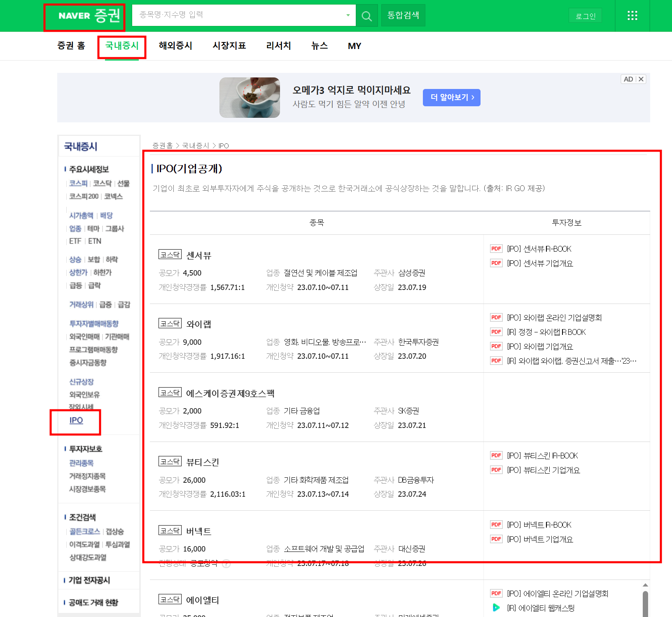Screen dimensions: 672x617
Task: Open 시가총액 sidebar link
Action: 81,215
